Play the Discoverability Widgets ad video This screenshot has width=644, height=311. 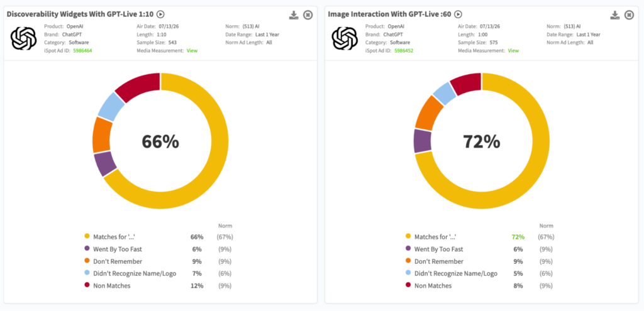pos(160,14)
